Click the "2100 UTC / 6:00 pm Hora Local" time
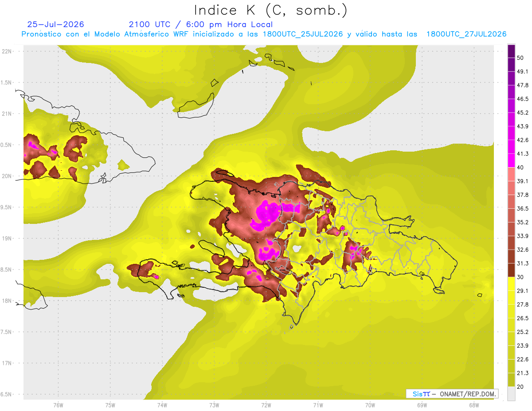532x411 pixels. click(201, 24)
